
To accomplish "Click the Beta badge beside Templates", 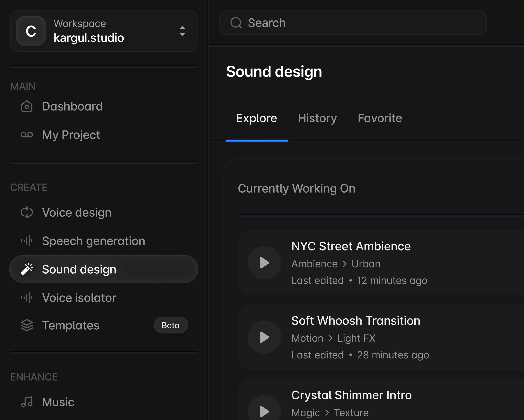I will coord(171,325).
